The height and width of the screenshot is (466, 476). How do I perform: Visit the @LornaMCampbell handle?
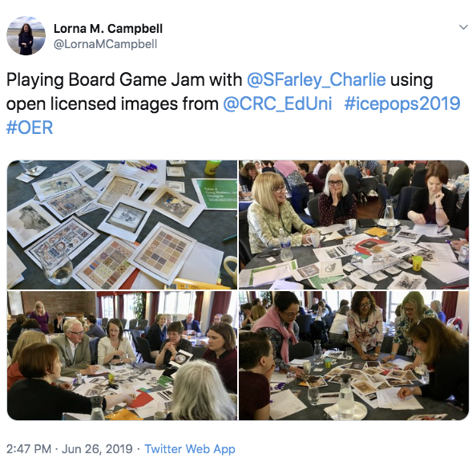(105, 44)
